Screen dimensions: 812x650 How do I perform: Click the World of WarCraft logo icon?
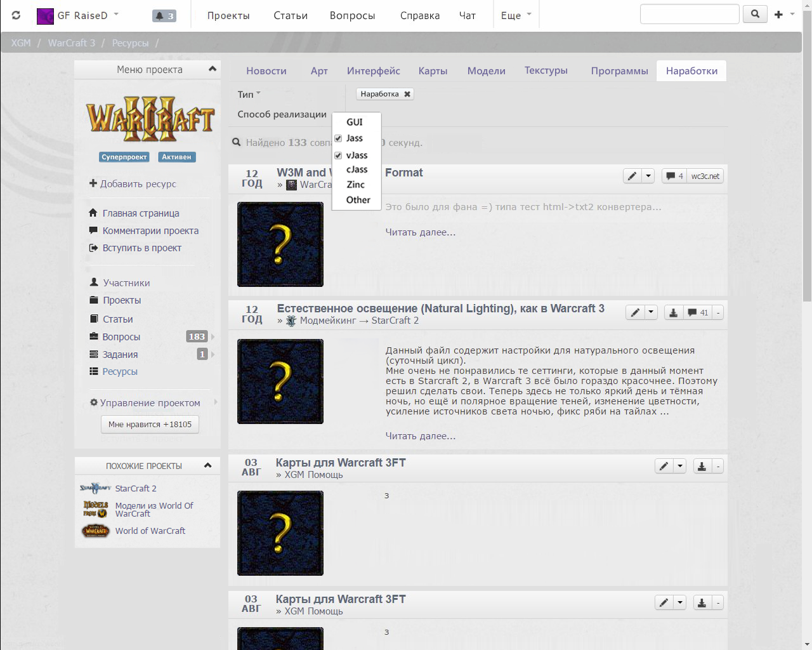pyautogui.click(x=95, y=531)
